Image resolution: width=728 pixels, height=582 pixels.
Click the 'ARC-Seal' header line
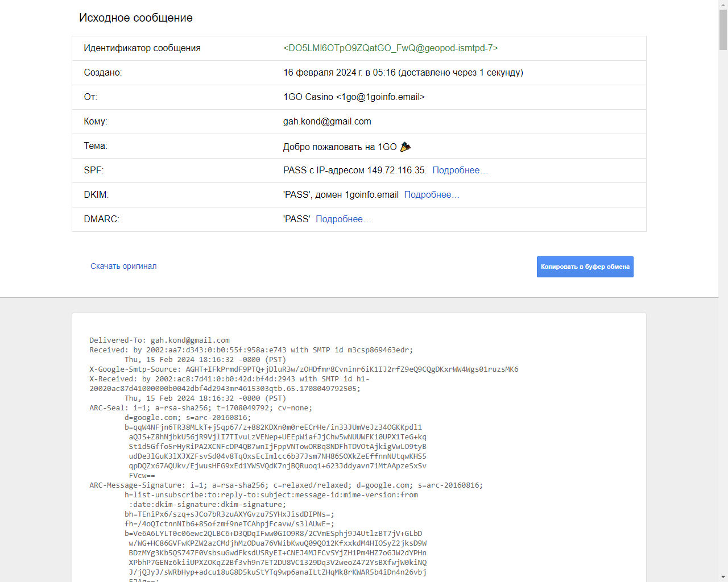coord(201,408)
